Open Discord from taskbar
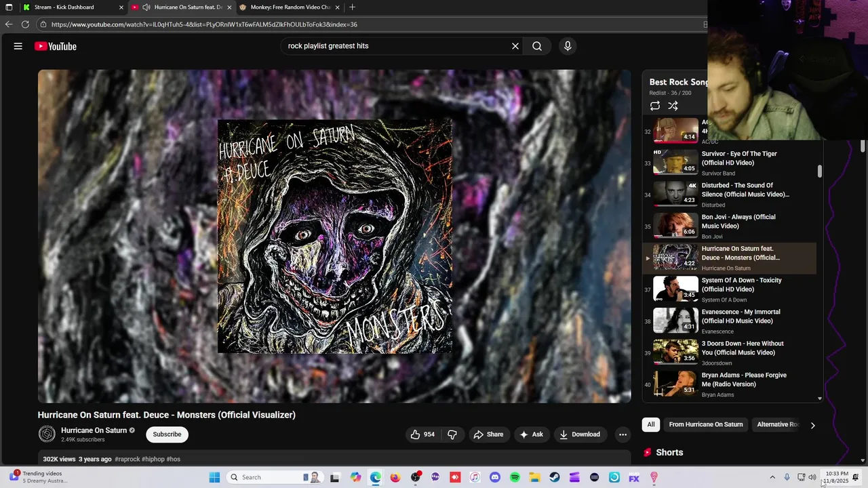 pos(494,477)
